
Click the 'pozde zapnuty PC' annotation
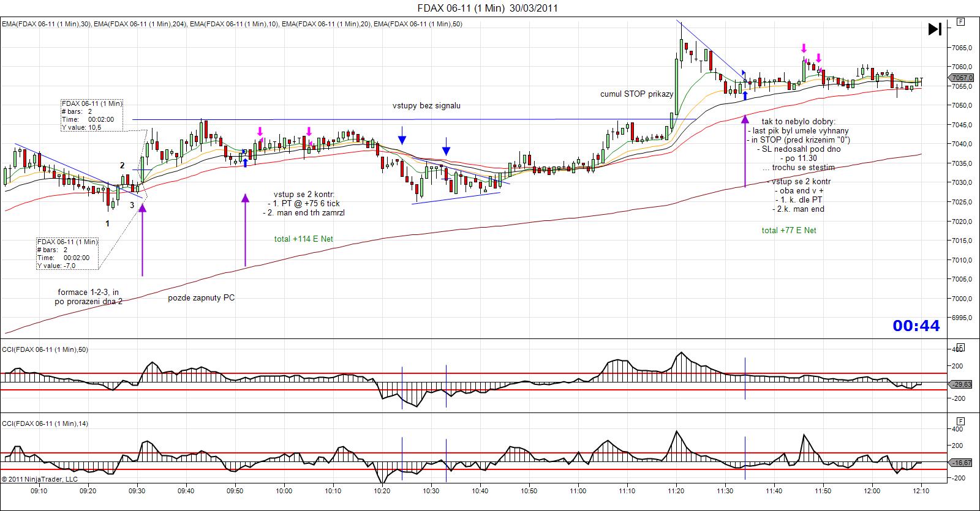[x=202, y=298]
